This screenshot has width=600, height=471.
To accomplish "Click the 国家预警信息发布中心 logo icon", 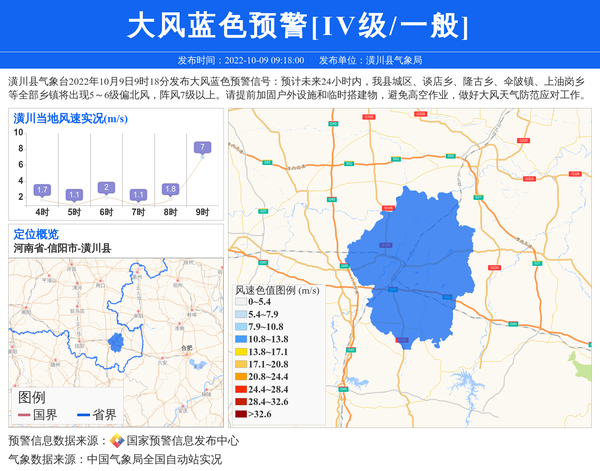I will [117, 441].
